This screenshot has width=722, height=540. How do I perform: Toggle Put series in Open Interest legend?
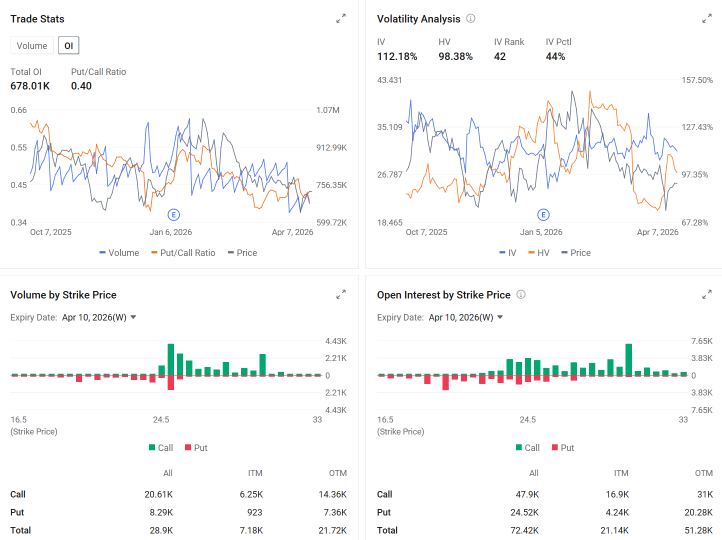[563, 447]
